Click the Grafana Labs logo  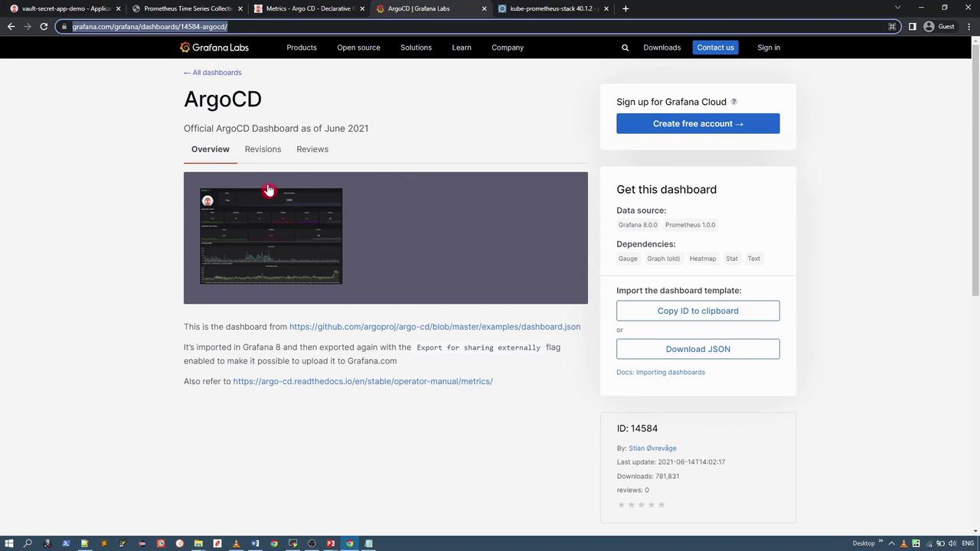(214, 47)
